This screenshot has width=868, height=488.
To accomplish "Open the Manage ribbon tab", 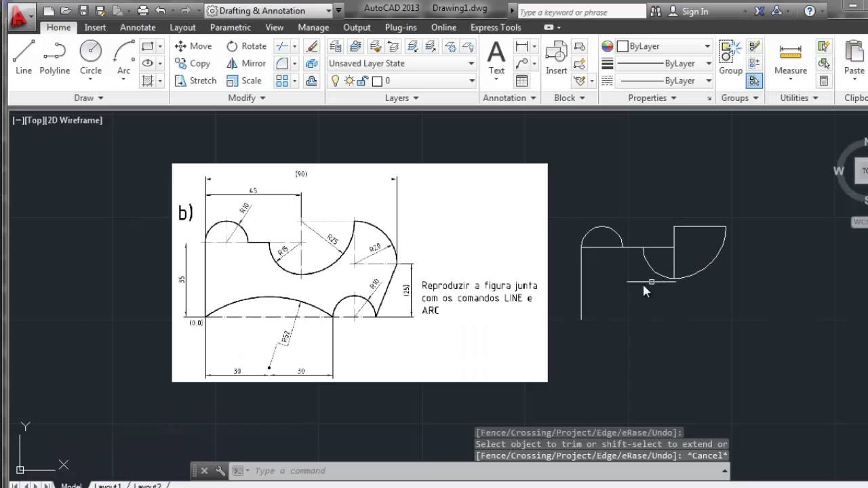I will click(x=313, y=27).
